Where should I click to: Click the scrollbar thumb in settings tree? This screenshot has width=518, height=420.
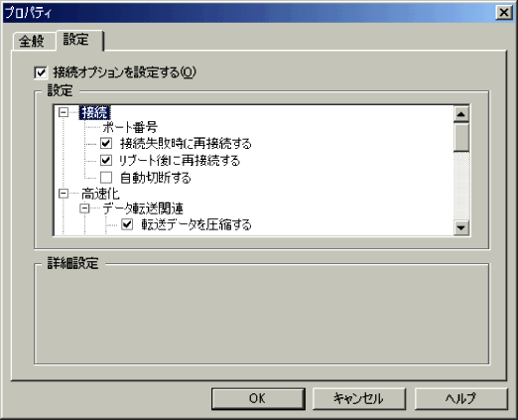(461, 137)
